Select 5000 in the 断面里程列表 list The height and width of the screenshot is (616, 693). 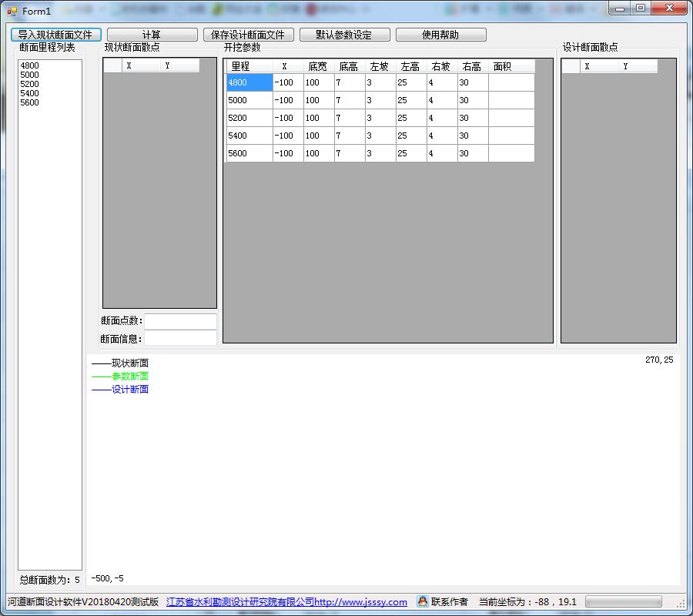pyautogui.click(x=29, y=75)
